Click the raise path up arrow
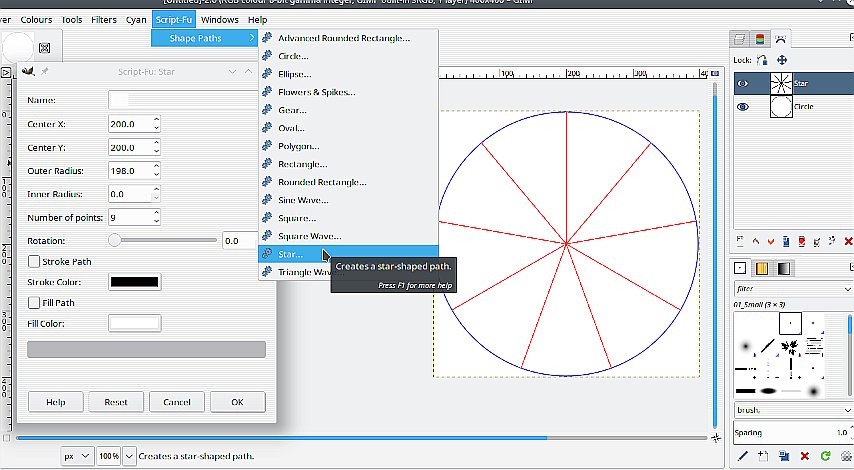 (756, 241)
